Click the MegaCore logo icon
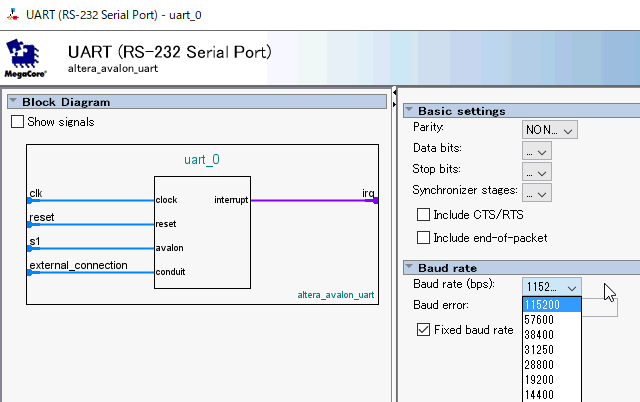Screen dimensions: 640x402 pyautogui.click(x=25, y=58)
